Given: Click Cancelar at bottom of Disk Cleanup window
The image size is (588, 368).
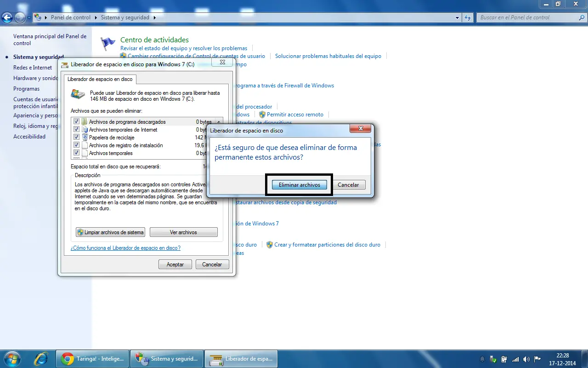Looking at the screenshot, I should pos(212,264).
